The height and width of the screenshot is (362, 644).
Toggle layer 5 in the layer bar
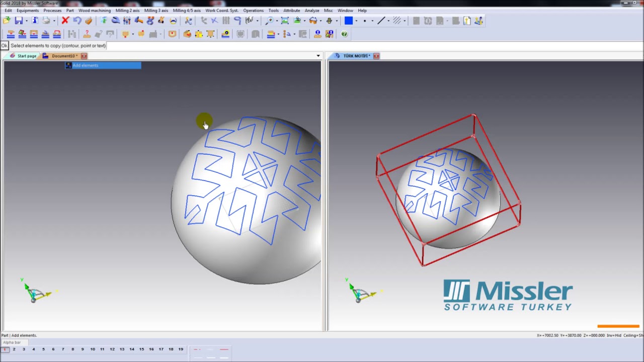43,349
